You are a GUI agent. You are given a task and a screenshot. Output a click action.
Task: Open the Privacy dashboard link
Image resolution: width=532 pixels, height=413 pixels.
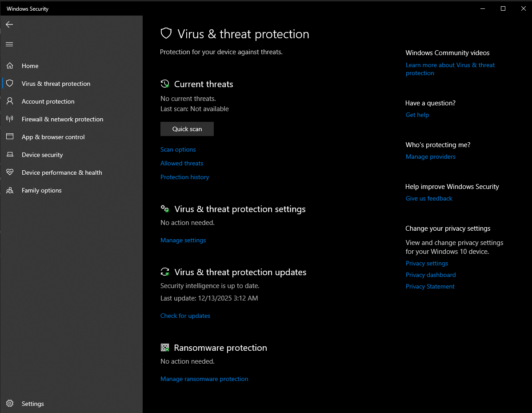tap(430, 275)
